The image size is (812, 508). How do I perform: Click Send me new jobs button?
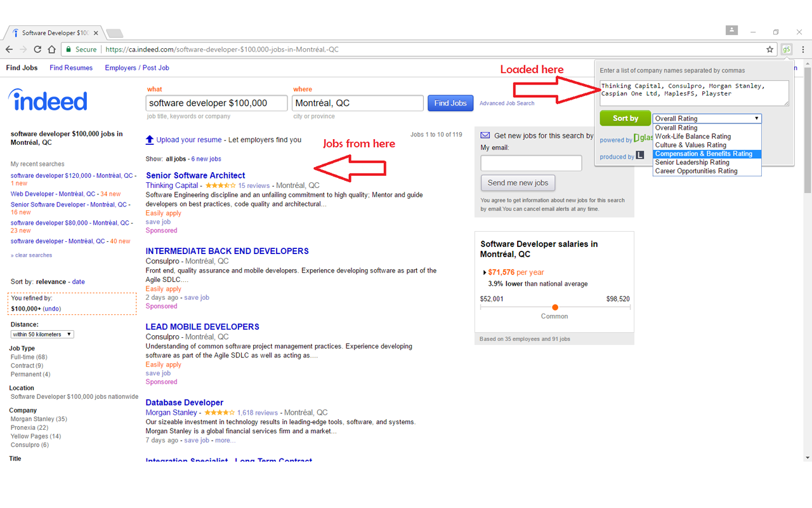[518, 183]
